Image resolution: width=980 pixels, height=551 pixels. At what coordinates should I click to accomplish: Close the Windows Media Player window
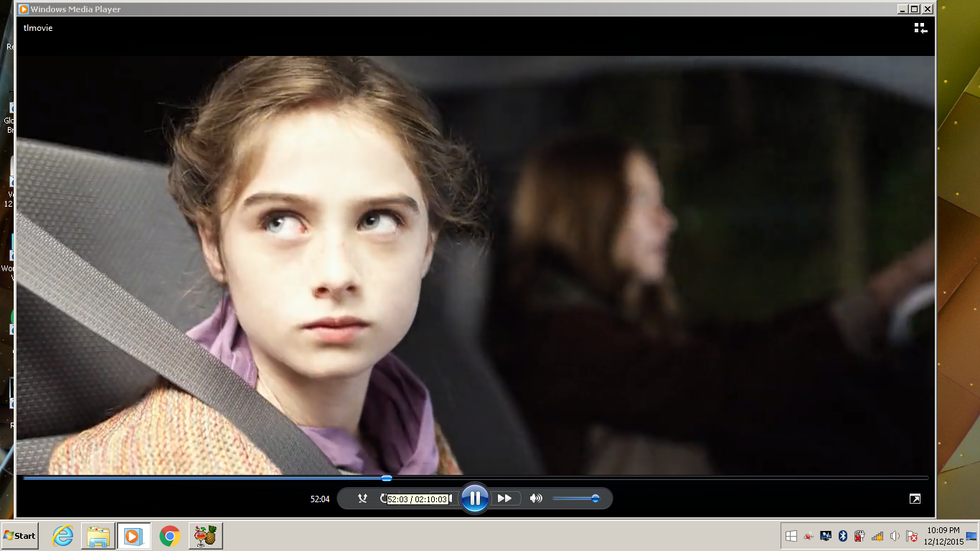(928, 9)
